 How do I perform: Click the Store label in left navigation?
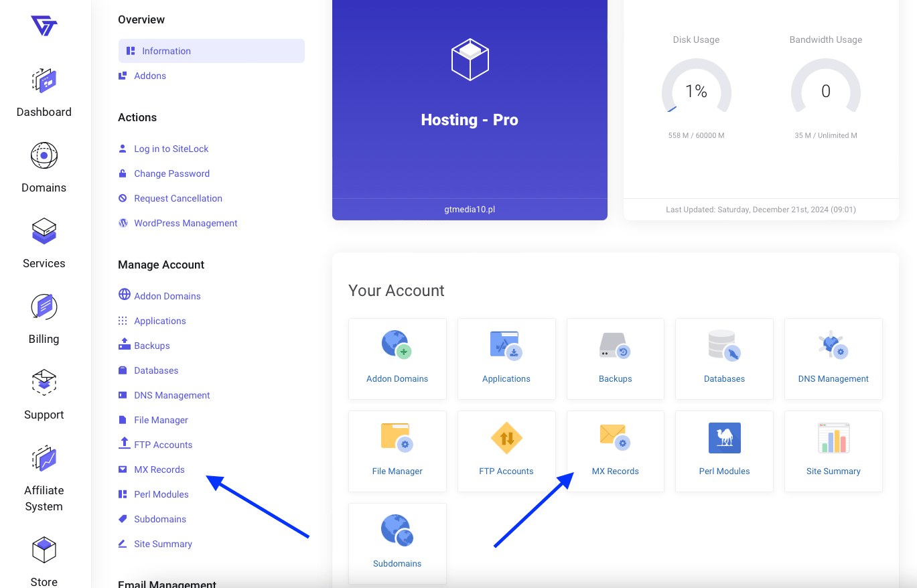point(44,581)
